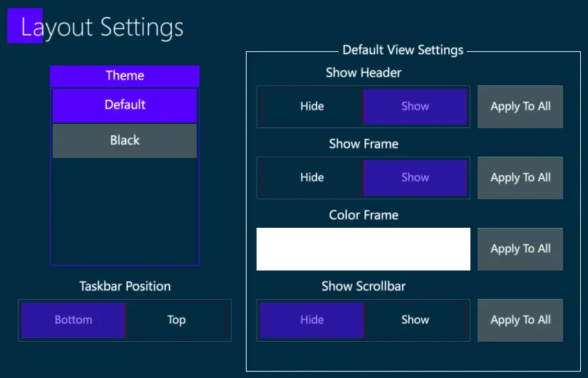Apply Show Scrollbar setting to all
The image size is (588, 378).
click(520, 320)
